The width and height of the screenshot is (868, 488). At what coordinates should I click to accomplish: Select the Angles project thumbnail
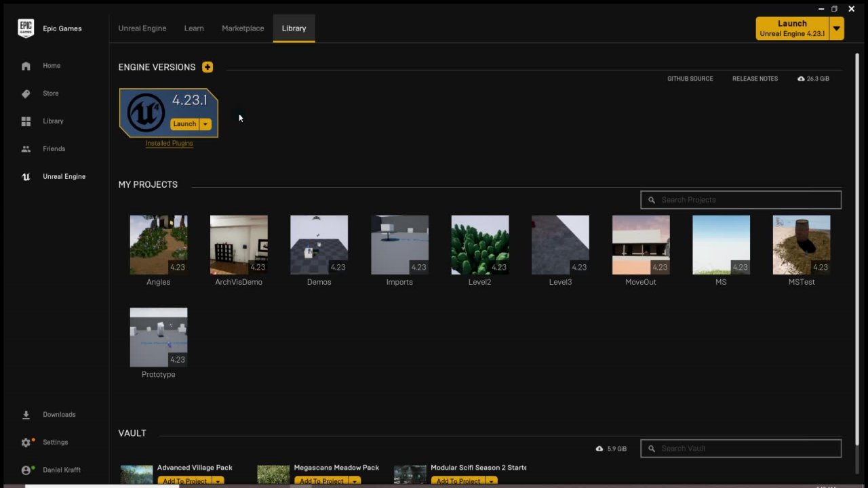[159, 245]
